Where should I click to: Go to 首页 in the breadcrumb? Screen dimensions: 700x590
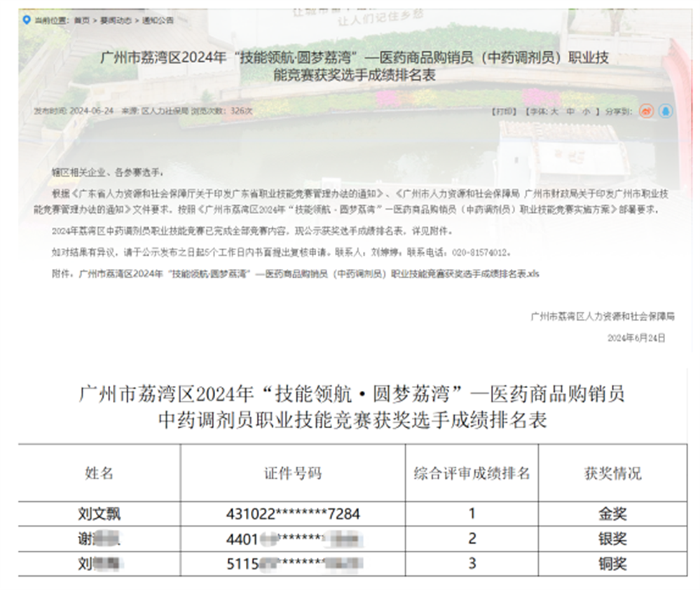82,20
